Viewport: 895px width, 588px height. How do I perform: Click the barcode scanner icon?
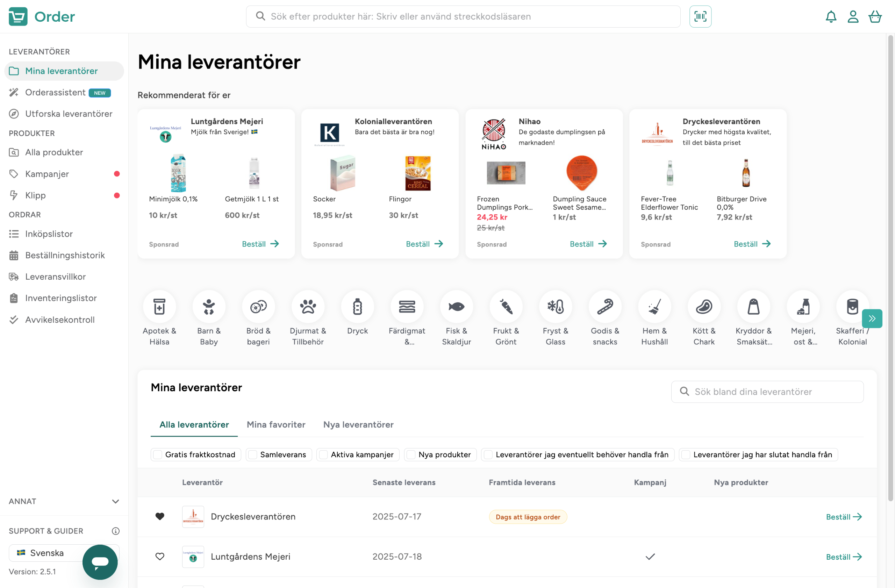(700, 16)
